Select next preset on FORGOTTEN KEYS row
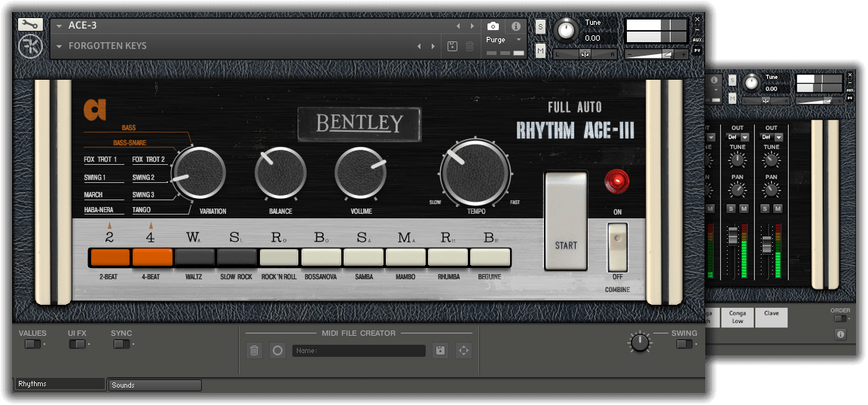 (433, 47)
